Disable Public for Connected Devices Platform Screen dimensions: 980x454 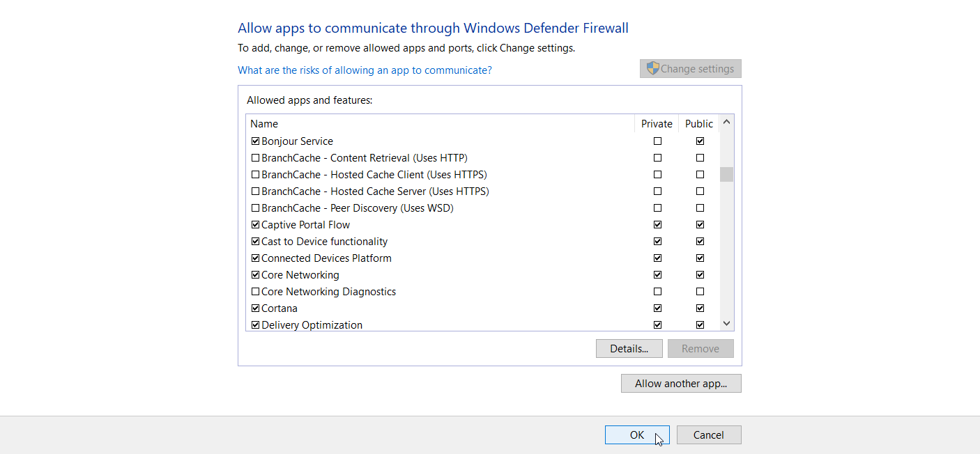(x=700, y=258)
